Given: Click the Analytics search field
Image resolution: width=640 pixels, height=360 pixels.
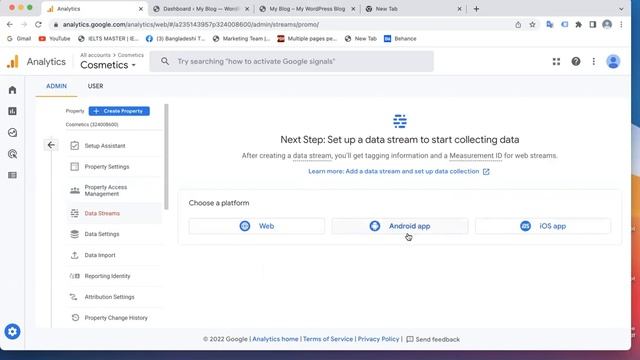Looking at the screenshot, I should point(291,62).
